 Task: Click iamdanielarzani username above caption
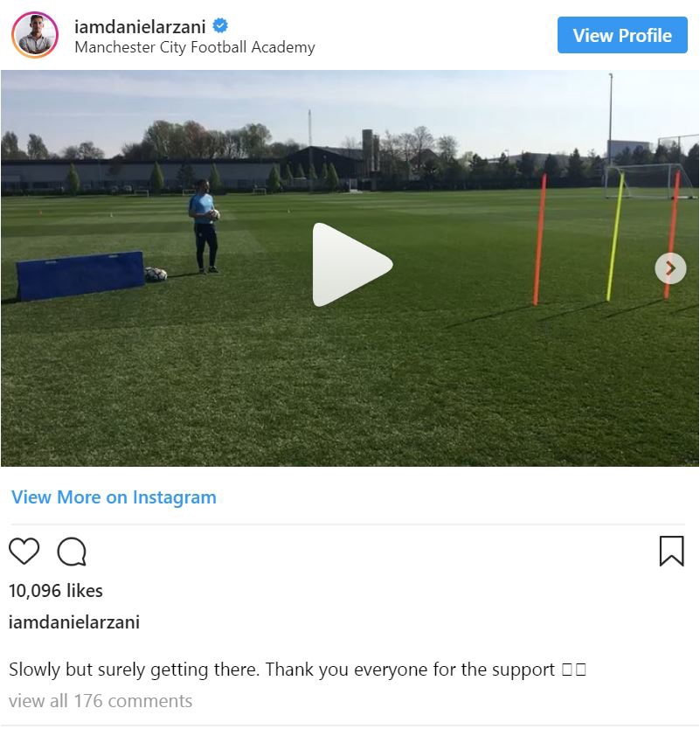click(x=74, y=622)
